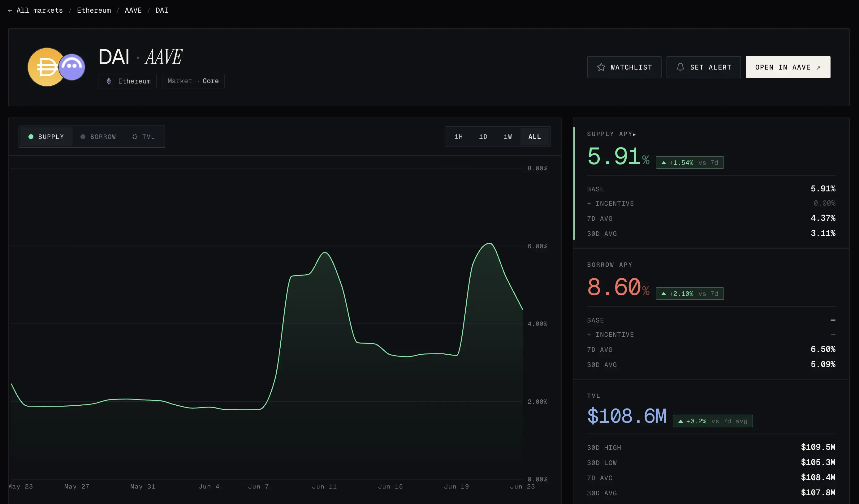
Task: Open Ethereum breadcrumb link
Action: 94,11
